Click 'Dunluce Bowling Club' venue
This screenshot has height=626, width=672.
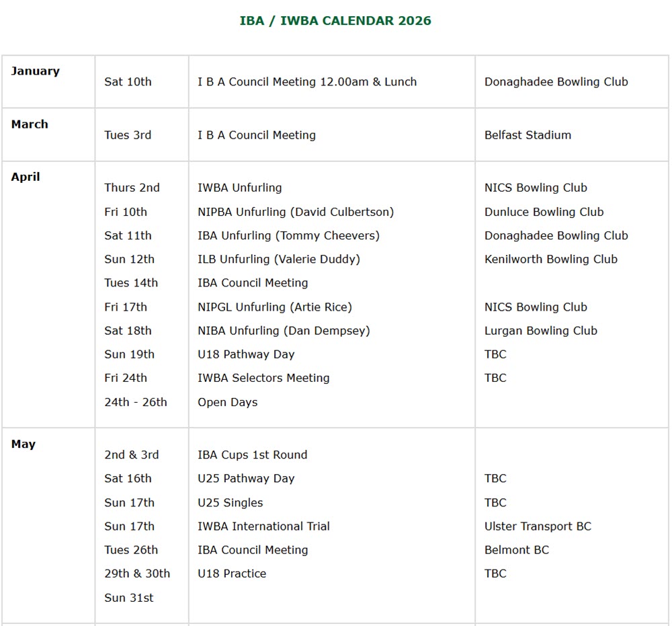[544, 212]
